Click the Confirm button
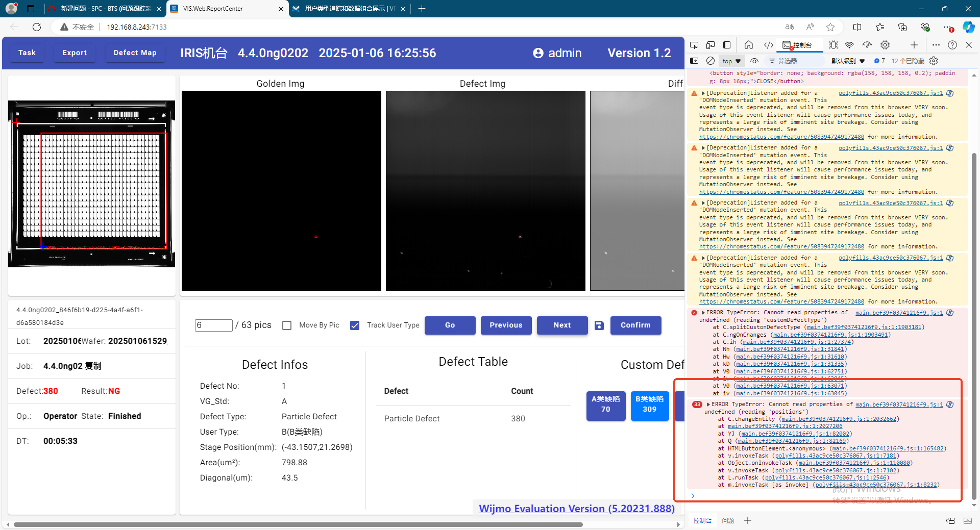Viewport: 980px width, 530px height. pyautogui.click(x=636, y=325)
